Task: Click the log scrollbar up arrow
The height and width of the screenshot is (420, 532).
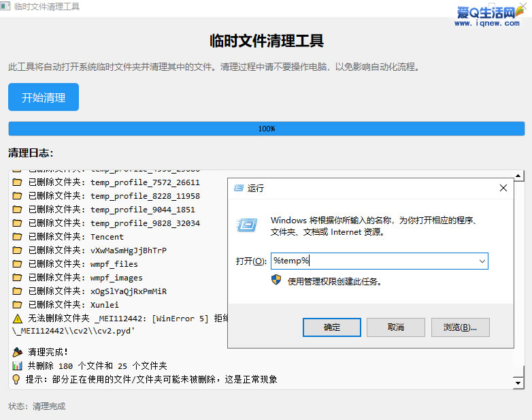Action: (x=518, y=176)
